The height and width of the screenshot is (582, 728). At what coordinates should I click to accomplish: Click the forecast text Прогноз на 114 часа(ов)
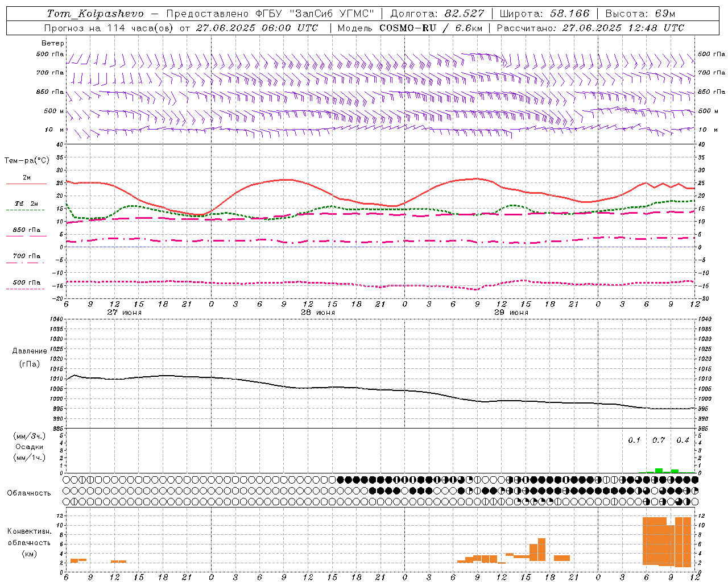click(x=109, y=28)
